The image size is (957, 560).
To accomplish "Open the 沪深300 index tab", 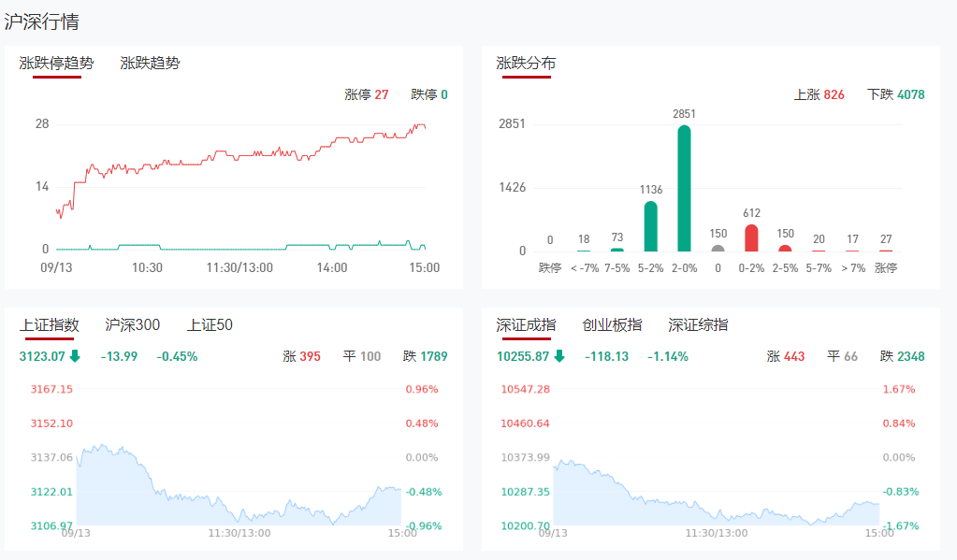I will click(x=132, y=325).
